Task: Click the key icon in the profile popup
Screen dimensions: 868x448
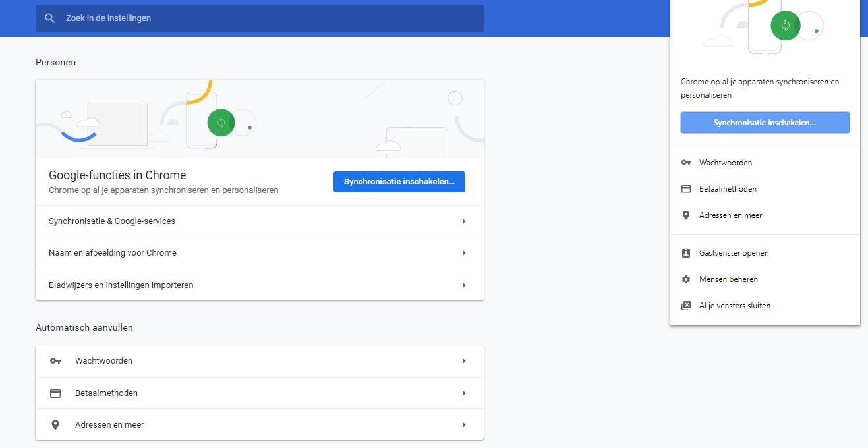Action: pyautogui.click(x=686, y=163)
